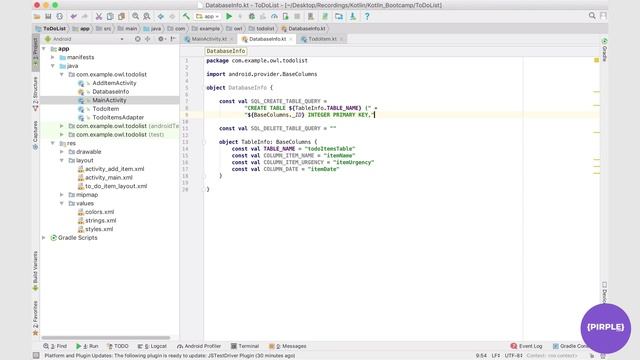Search everywhere using the top-right magnifier

click(x=592, y=16)
